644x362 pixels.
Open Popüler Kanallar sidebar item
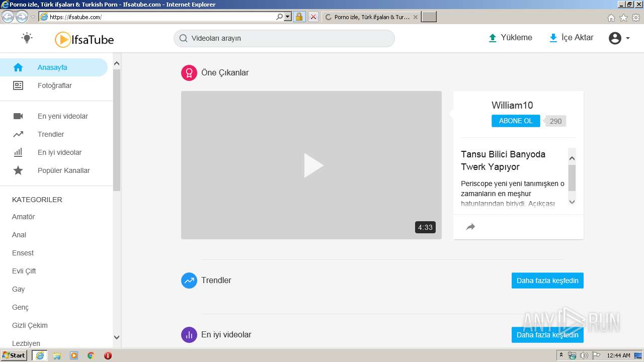pyautogui.click(x=64, y=170)
